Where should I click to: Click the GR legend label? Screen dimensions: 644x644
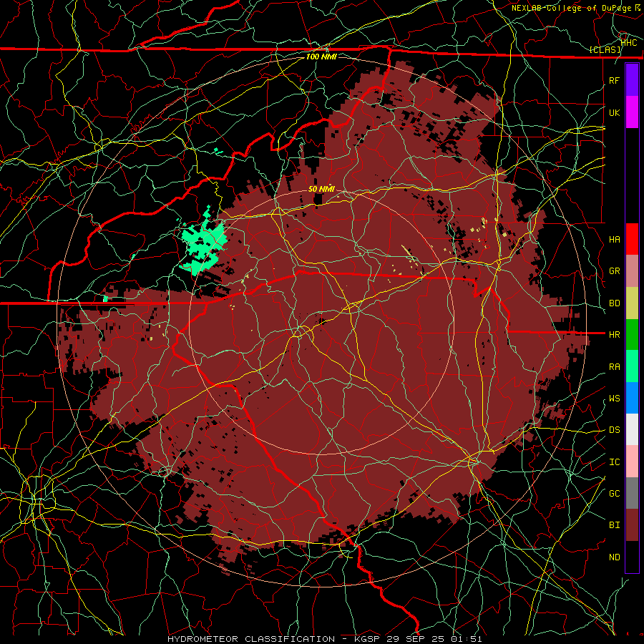click(x=614, y=271)
